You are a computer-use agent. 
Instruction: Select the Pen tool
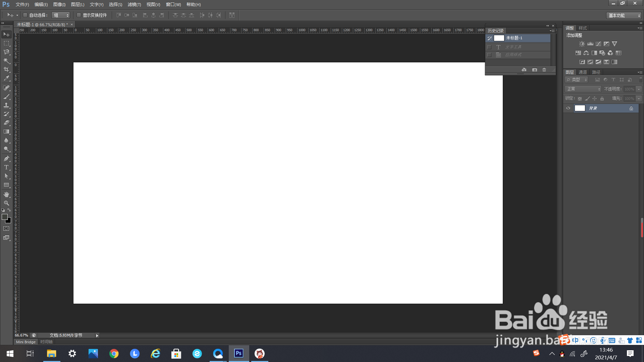point(6,159)
